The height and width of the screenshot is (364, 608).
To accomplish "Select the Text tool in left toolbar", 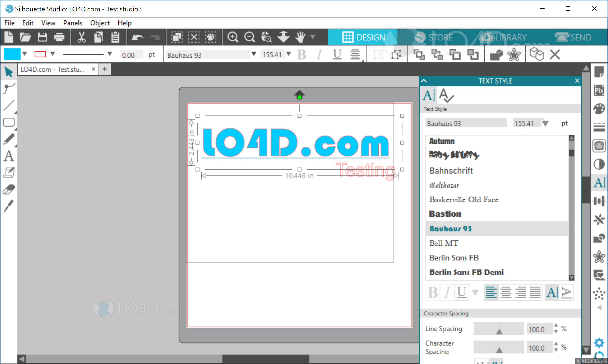I will [x=9, y=156].
